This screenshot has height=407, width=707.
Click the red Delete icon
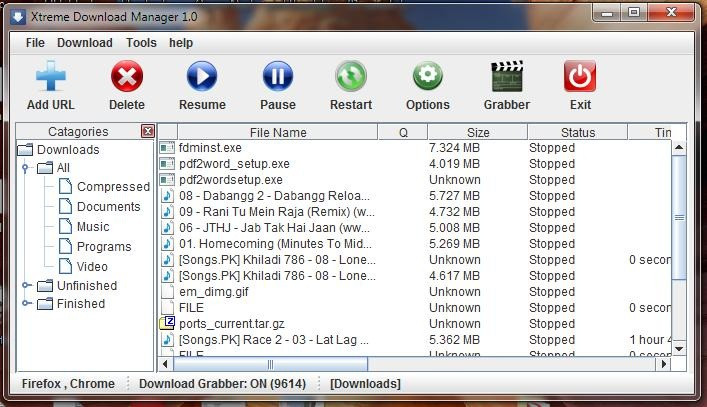(x=127, y=76)
